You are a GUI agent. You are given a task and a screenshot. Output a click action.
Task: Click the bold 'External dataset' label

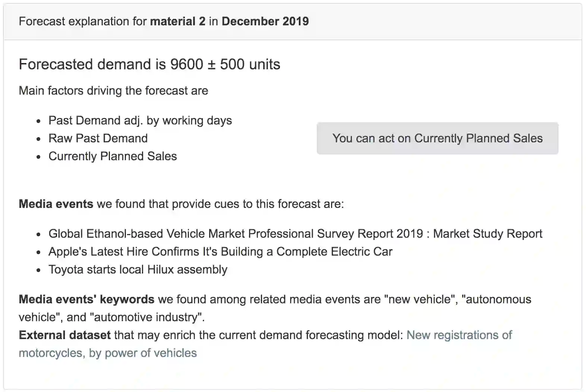[64, 335]
